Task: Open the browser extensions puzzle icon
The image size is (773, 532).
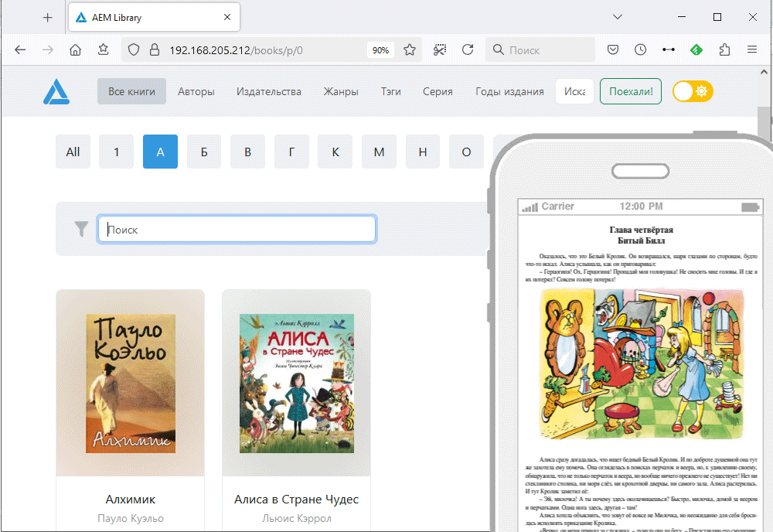Action: 724,50
